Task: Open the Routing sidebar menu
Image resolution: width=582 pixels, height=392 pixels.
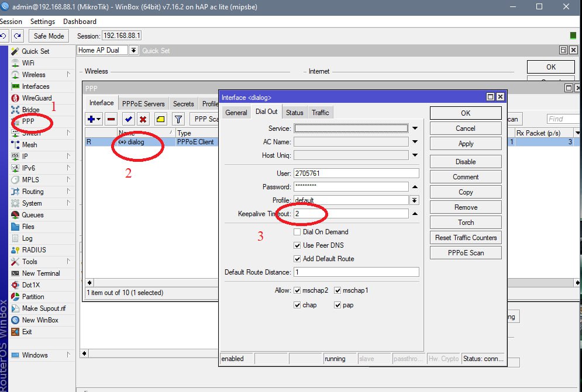Action: (x=33, y=192)
